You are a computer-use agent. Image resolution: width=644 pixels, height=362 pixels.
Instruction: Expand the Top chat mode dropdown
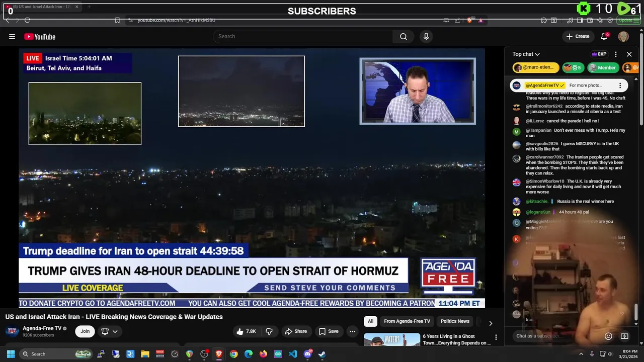(x=526, y=54)
